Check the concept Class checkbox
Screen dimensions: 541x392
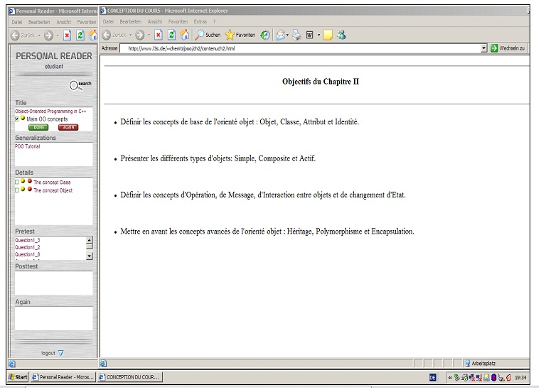(16, 182)
